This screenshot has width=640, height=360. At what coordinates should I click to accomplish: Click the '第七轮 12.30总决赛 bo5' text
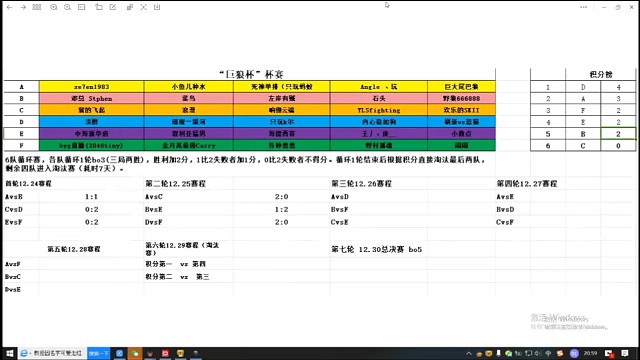click(x=376, y=249)
